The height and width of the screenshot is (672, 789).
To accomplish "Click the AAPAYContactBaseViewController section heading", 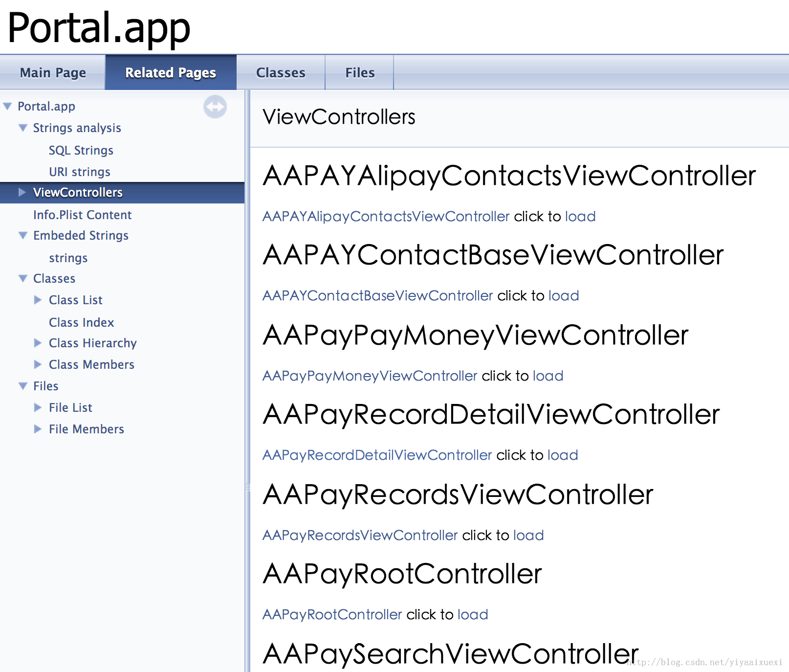I will point(493,255).
